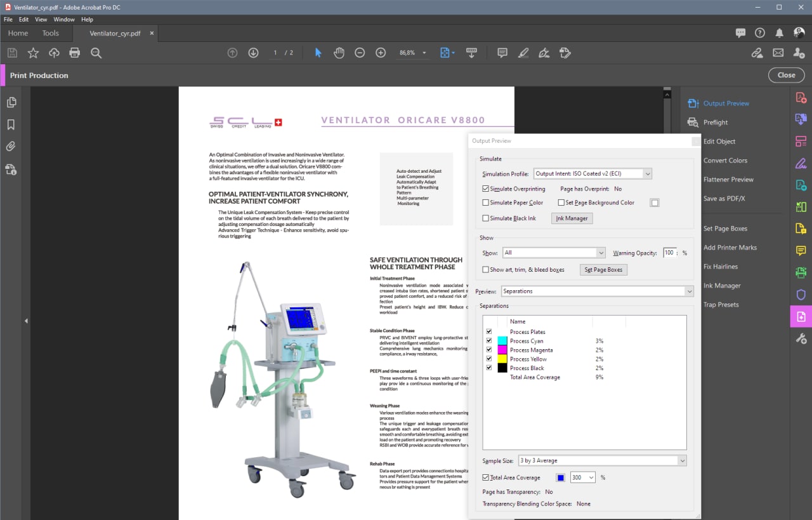Image resolution: width=812 pixels, height=520 pixels.
Task: Go to previous page arrow
Action: pos(232,53)
